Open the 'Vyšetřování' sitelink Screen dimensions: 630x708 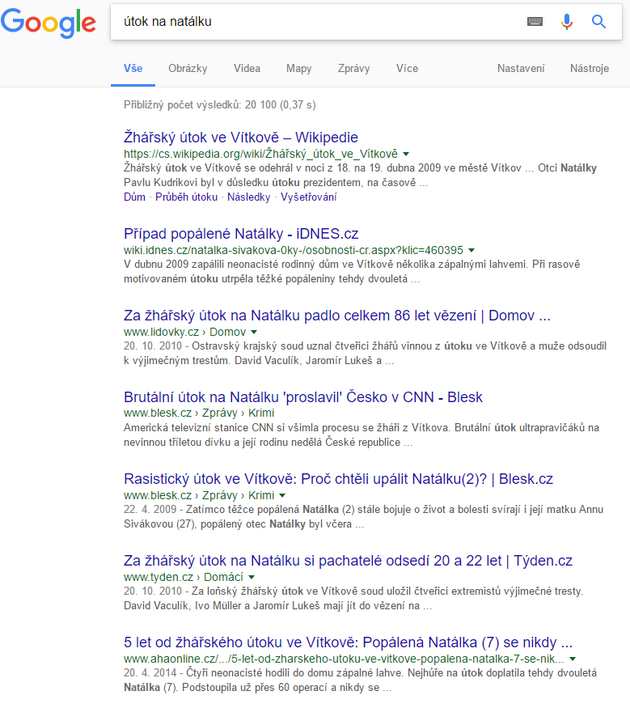pos(309,197)
